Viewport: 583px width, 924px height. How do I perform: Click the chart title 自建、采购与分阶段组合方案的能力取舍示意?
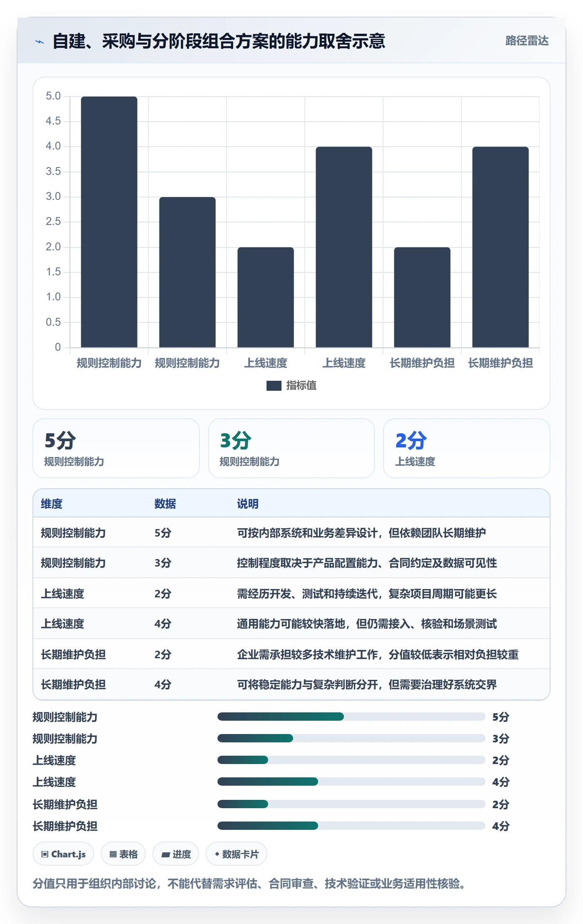[219, 41]
